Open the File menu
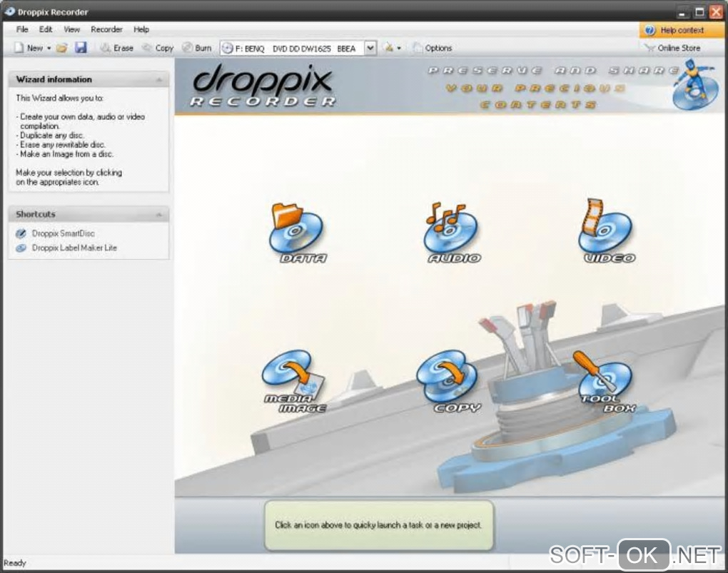Screen dimensions: 728x573 22,29
